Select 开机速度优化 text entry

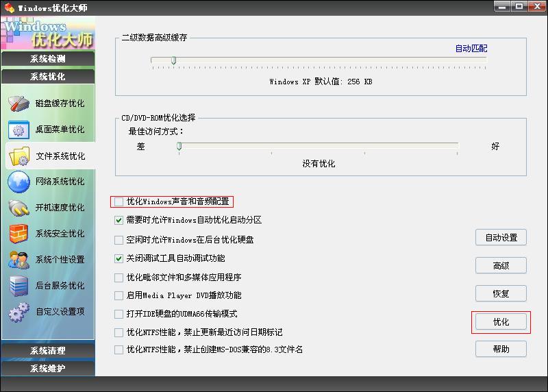click(60, 208)
